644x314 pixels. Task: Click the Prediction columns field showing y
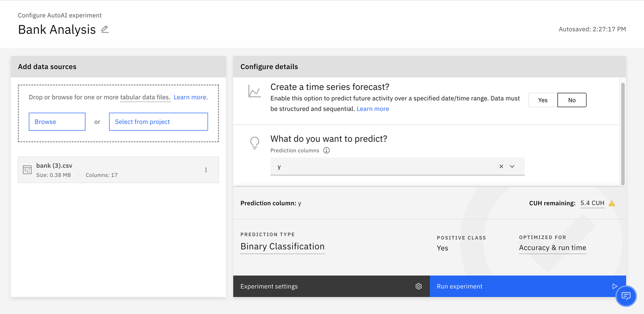(x=397, y=167)
